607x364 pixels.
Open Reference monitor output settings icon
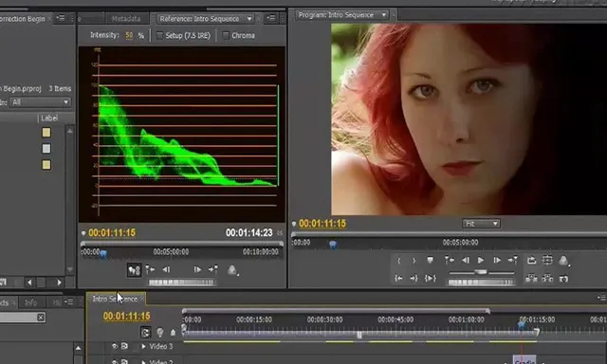pos(232,270)
